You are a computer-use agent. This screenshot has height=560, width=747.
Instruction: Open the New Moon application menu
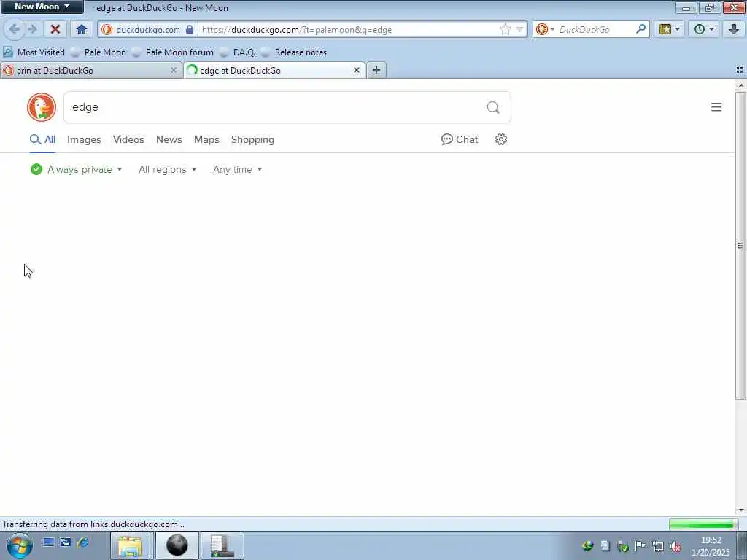[x=42, y=7]
